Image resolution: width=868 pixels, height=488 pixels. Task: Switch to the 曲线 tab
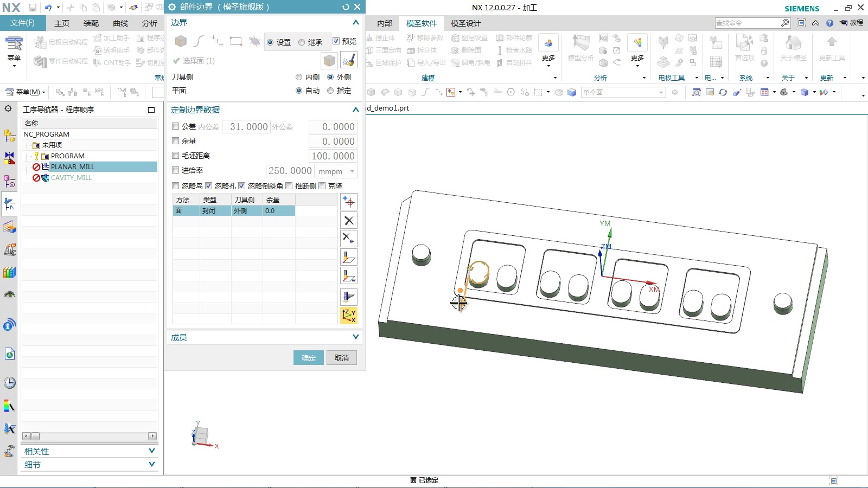point(120,23)
